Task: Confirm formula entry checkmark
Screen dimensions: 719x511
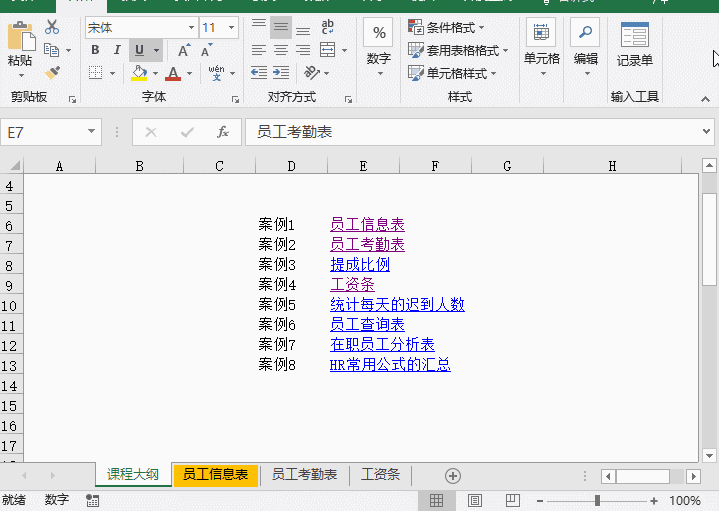Action: [187, 132]
